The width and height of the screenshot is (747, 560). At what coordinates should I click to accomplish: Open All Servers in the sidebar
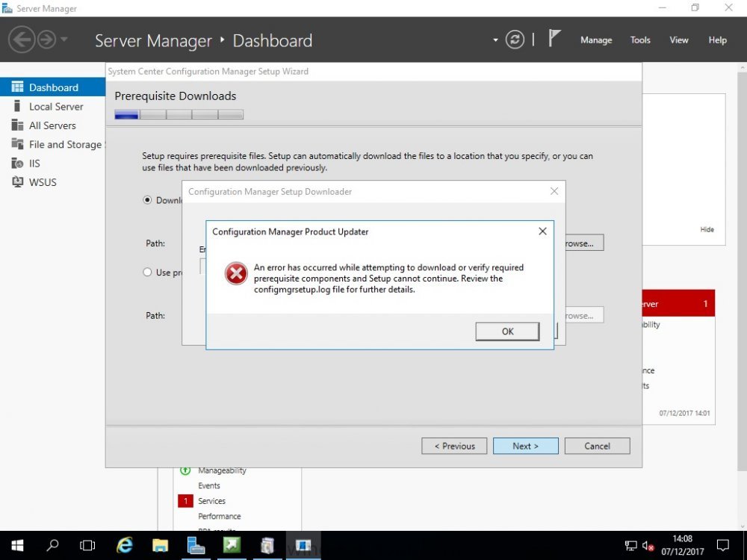tap(52, 125)
